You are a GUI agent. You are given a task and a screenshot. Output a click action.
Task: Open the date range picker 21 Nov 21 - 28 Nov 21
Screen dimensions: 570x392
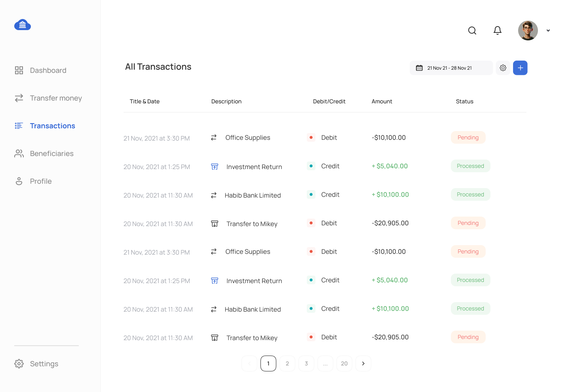click(451, 68)
